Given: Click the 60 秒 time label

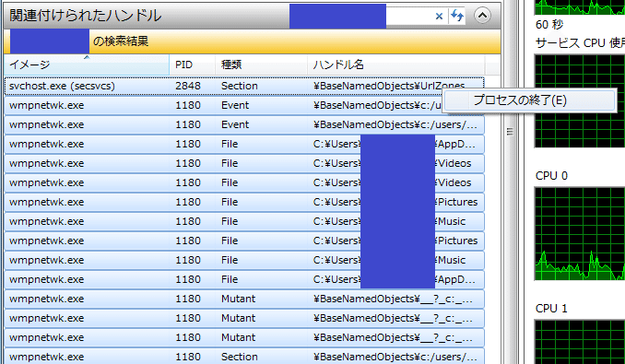Looking at the screenshot, I should tap(549, 25).
